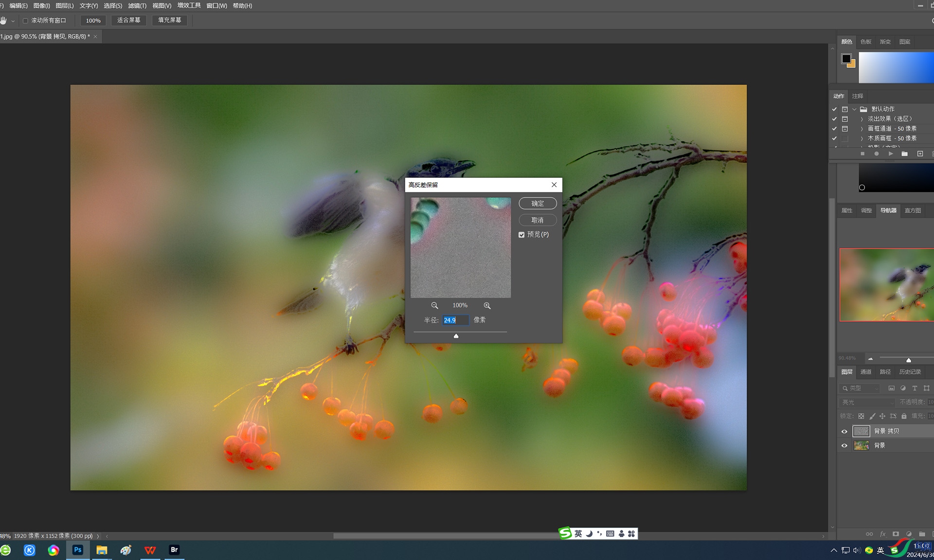Zoom in the High Pass preview
934x560 pixels.
tap(487, 305)
